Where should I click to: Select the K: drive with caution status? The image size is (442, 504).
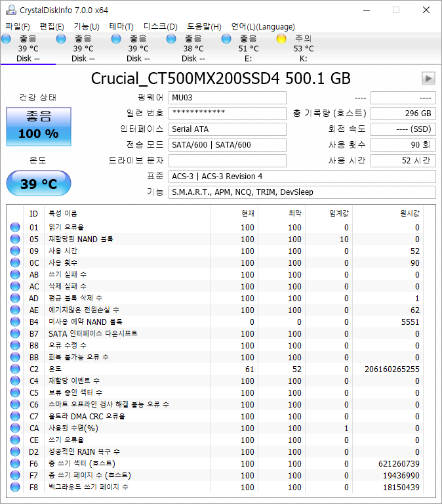click(303, 49)
